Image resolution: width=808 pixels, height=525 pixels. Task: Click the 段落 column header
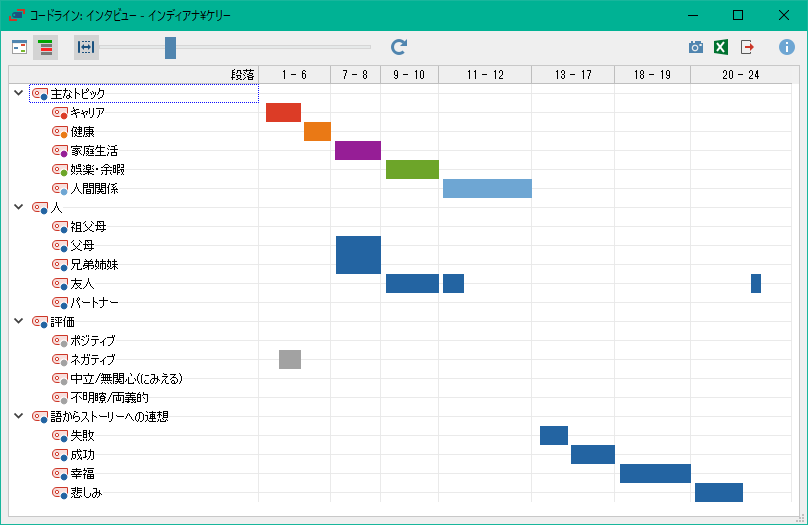(133, 75)
